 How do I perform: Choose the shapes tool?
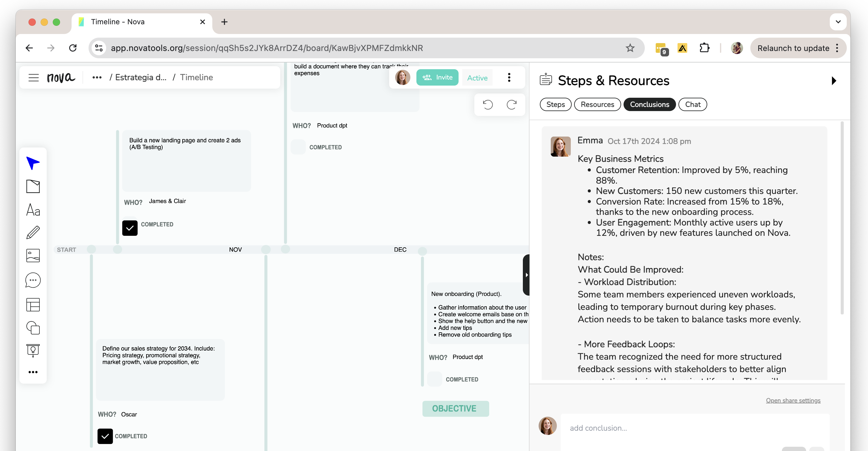tap(33, 328)
